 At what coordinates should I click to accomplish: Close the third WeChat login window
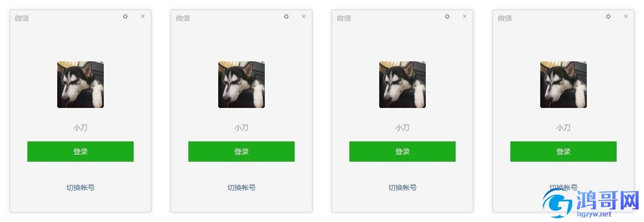(x=465, y=17)
